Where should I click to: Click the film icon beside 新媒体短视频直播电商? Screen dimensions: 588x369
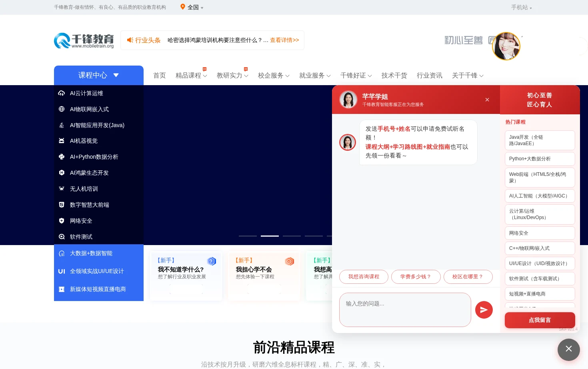click(x=62, y=289)
